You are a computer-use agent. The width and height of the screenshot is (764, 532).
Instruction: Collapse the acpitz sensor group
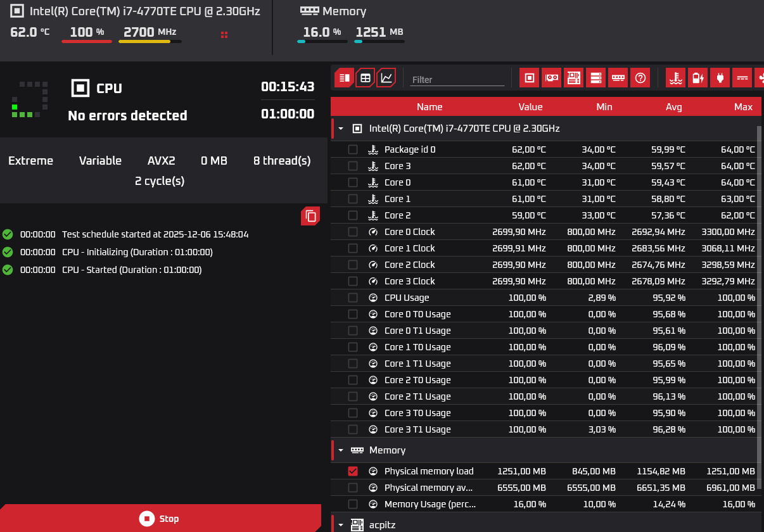pos(341,525)
